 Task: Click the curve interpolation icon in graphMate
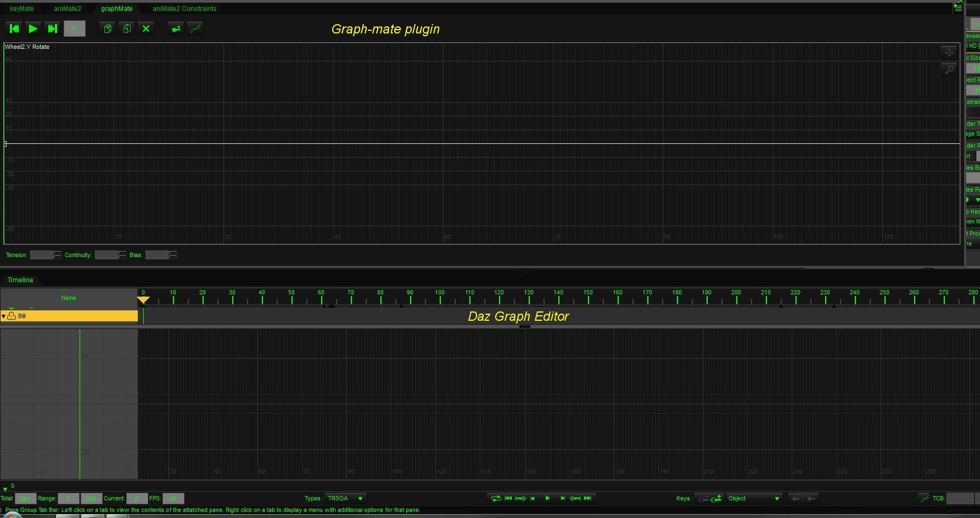195,29
